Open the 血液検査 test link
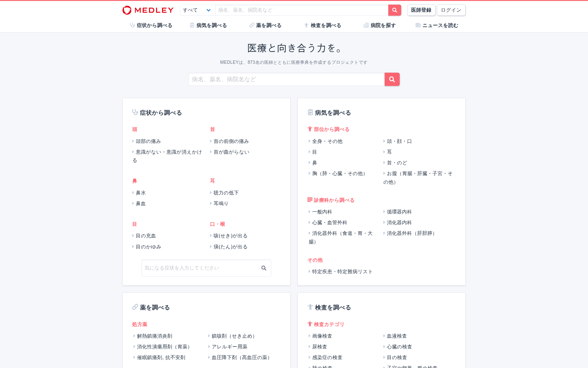This screenshot has width=588, height=368. pyautogui.click(x=397, y=336)
